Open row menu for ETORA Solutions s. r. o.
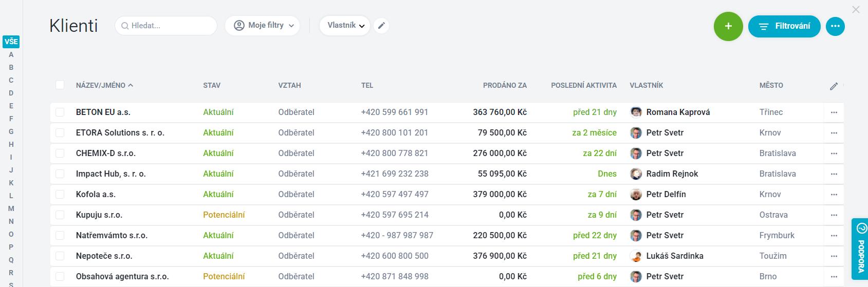Viewport: 868px width, 287px height. pos(834,132)
